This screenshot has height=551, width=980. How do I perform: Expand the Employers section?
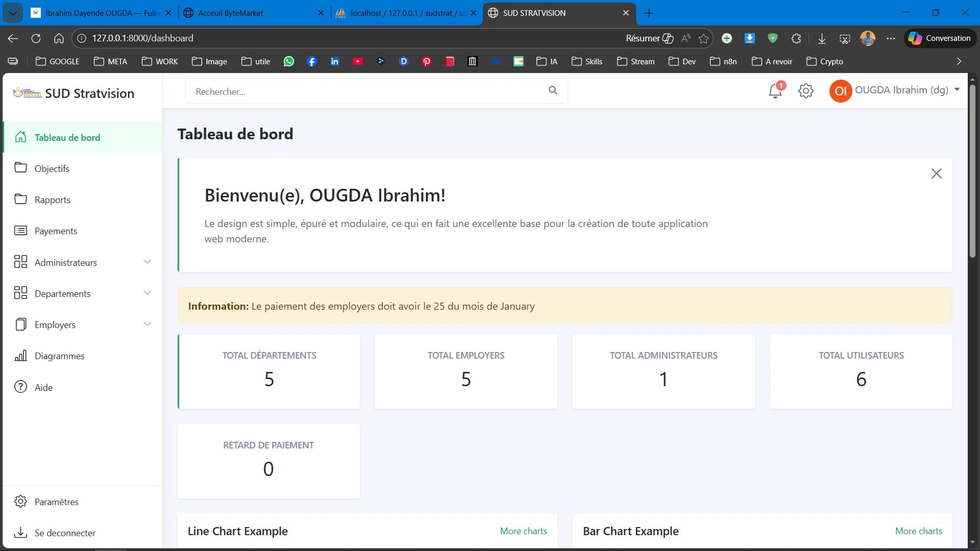pos(148,324)
